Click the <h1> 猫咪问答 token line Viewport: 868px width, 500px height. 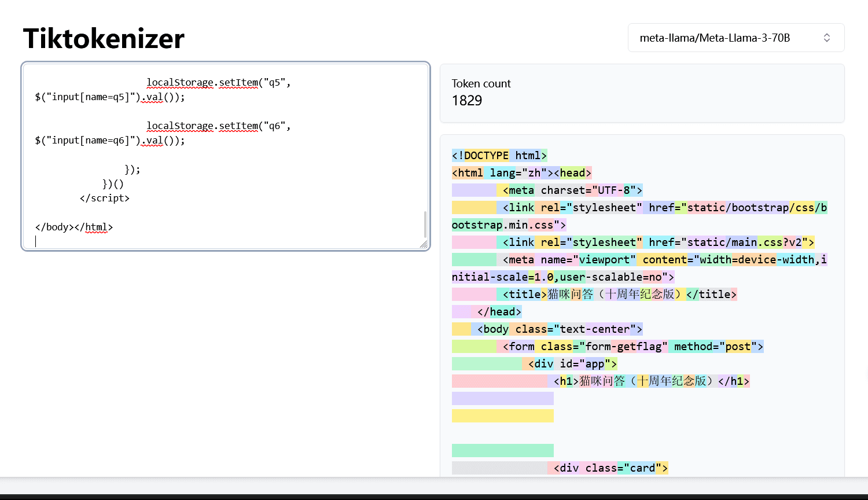pyautogui.click(x=652, y=381)
